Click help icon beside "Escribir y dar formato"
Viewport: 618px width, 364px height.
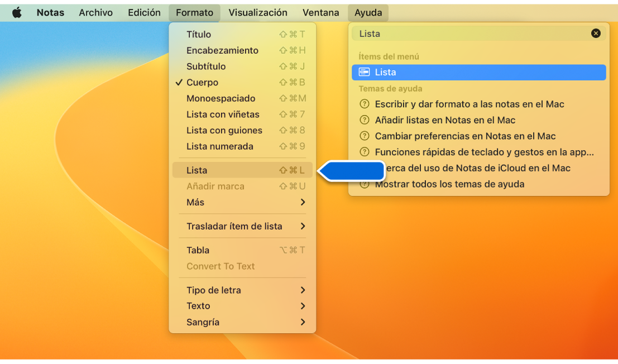[x=365, y=104]
